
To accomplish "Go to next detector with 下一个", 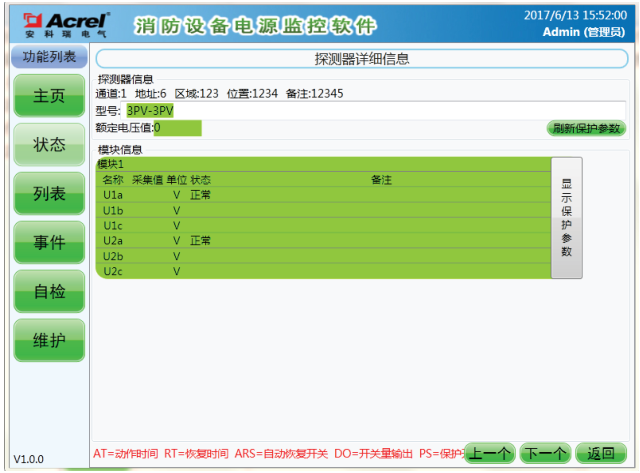I will (x=545, y=453).
